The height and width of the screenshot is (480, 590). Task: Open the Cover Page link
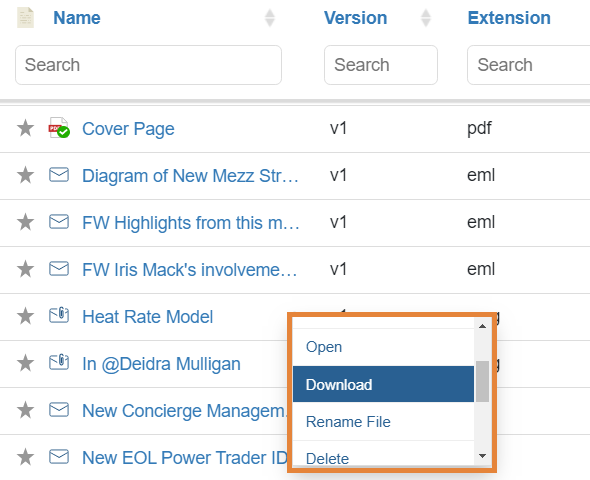click(x=128, y=129)
